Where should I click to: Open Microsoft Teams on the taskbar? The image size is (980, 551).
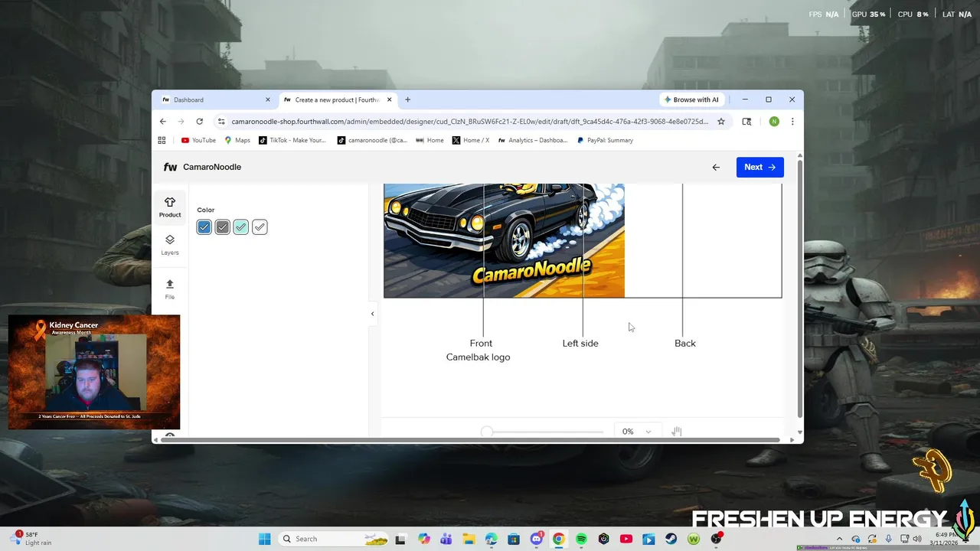(446, 539)
